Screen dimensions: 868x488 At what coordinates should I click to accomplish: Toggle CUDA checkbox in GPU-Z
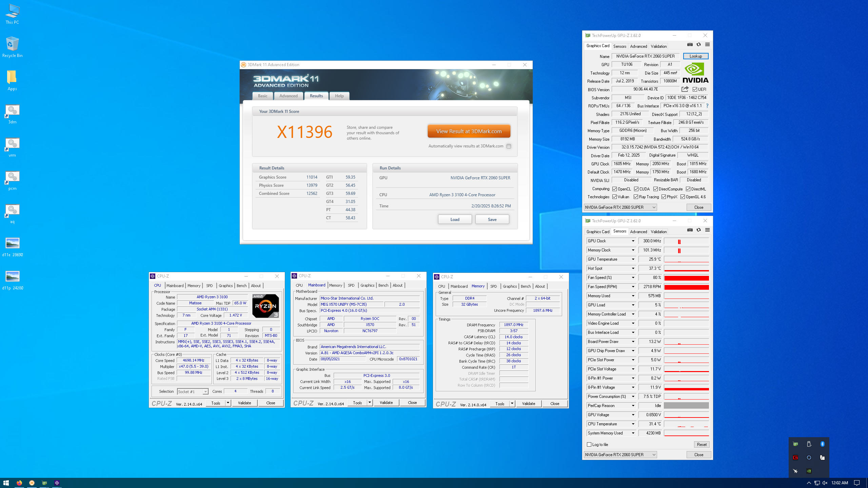click(x=636, y=189)
